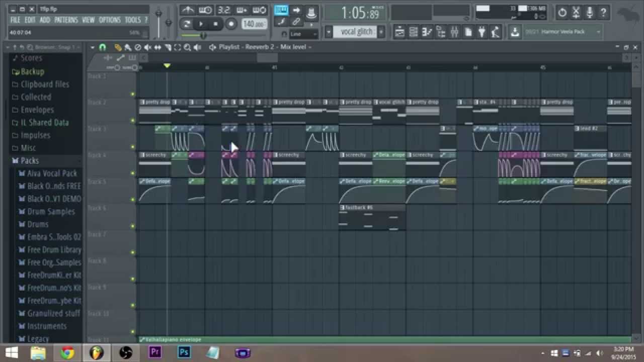Image resolution: width=644 pixels, height=362 pixels.
Task: Open the TOOLS menu
Action: [133, 20]
